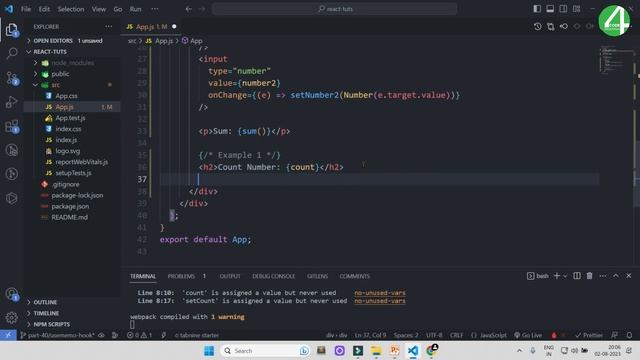Screen dimensions: 640x360
Task: Open the Manage gear settings menu
Action: point(12,317)
